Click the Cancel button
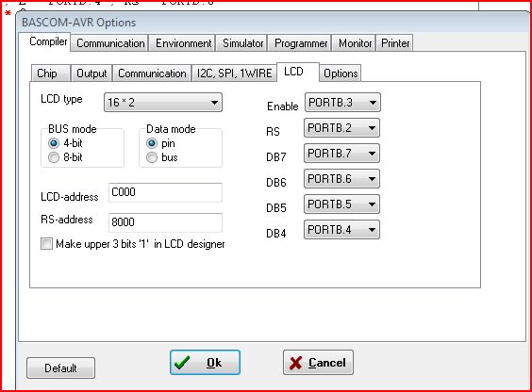This screenshot has height=392, width=532. coord(318,363)
